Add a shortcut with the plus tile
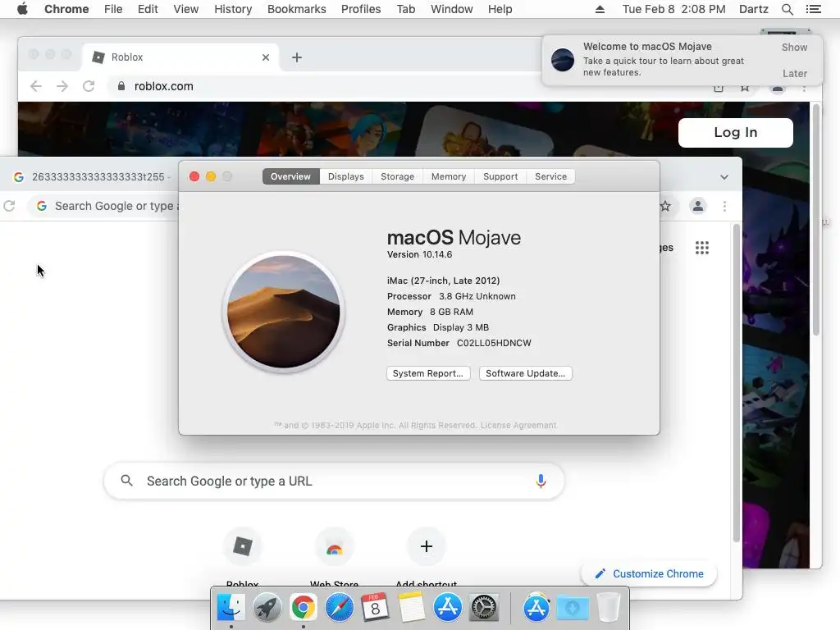This screenshot has height=630, width=840. coord(427,546)
